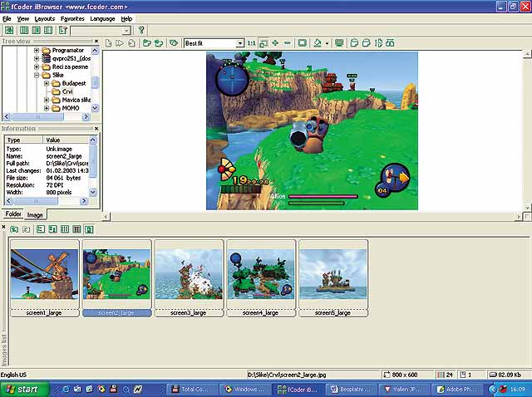
Task: Click the second green folder icon in viewer toolbar
Action: (159, 43)
